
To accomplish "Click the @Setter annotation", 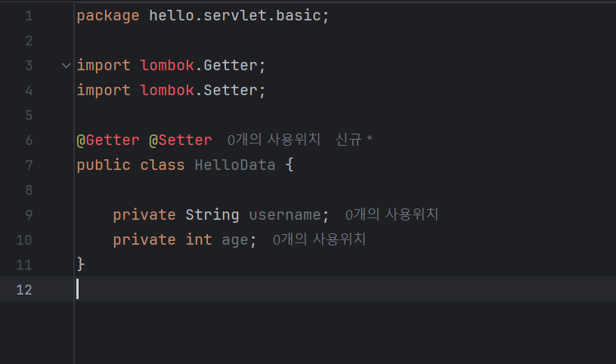I will click(181, 140).
